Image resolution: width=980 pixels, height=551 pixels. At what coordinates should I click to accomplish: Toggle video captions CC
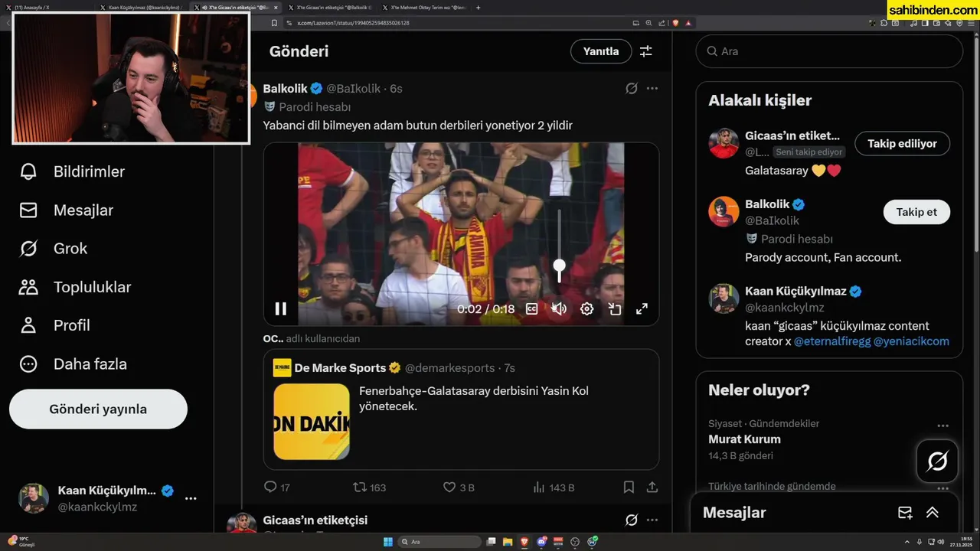531,308
